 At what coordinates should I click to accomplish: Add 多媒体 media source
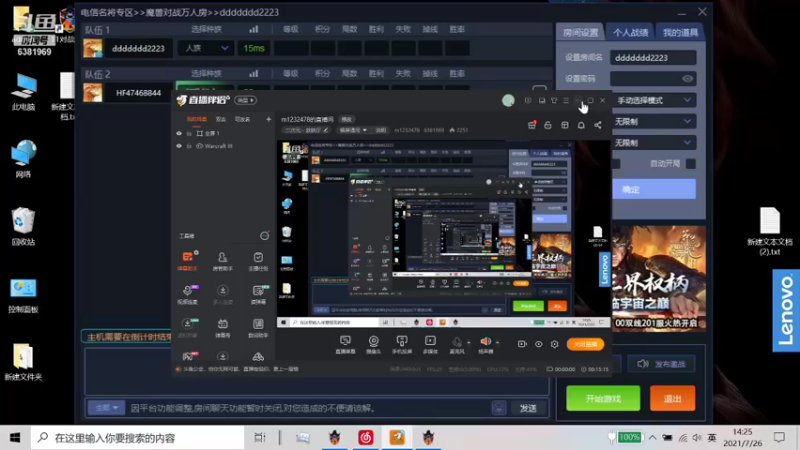pos(430,344)
